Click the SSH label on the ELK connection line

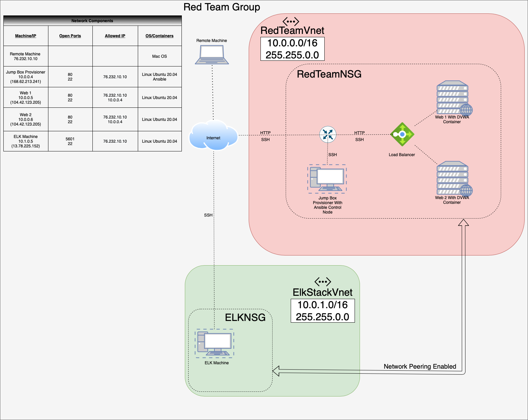coord(208,215)
